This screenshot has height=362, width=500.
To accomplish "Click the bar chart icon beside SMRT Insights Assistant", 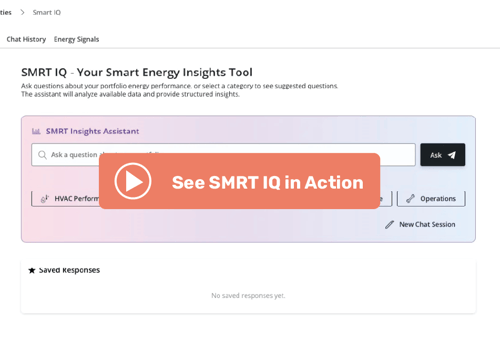I will click(36, 131).
